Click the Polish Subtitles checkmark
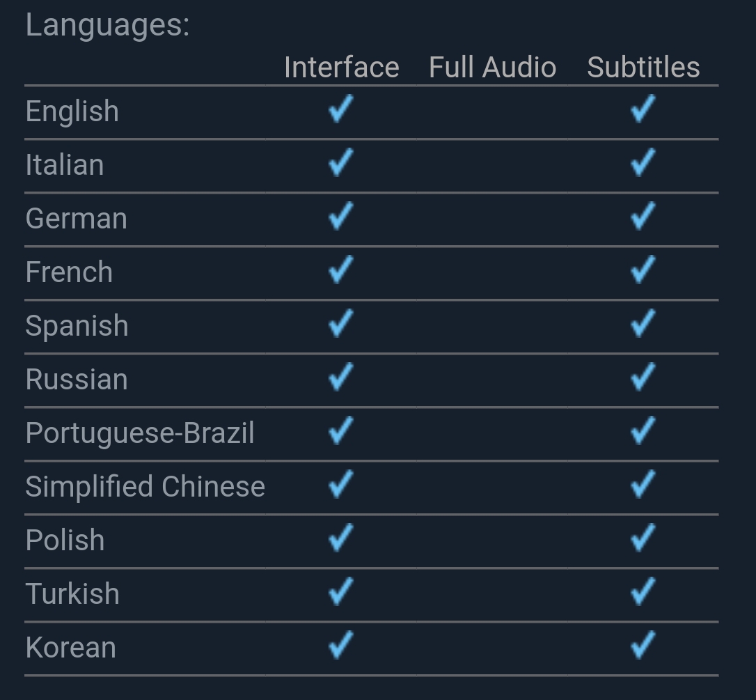This screenshot has height=700, width=756. tap(643, 538)
